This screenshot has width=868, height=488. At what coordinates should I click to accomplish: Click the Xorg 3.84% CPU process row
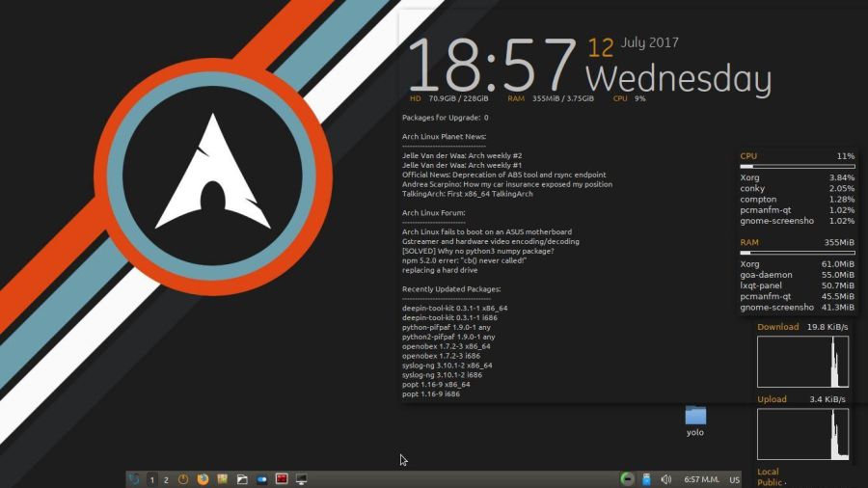point(798,177)
